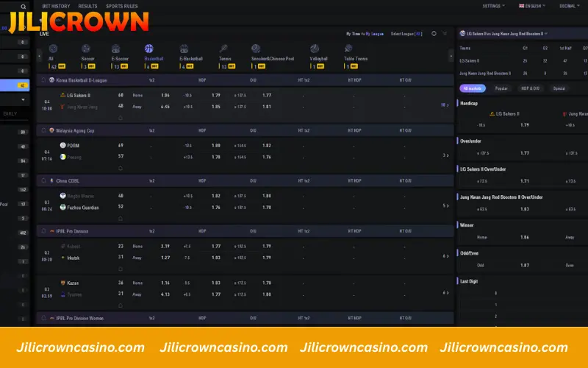
Task: Choose the Volleyball sport icon
Action: [315, 49]
